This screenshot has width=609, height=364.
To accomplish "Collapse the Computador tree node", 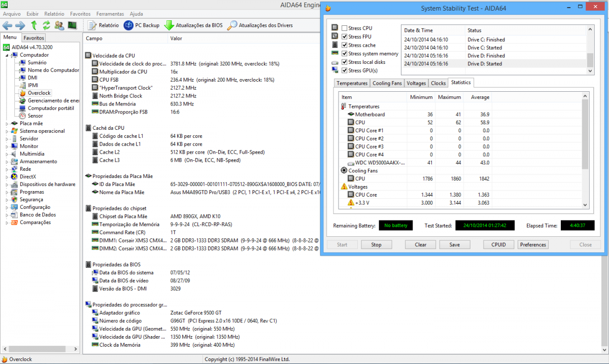I will (x=7, y=55).
